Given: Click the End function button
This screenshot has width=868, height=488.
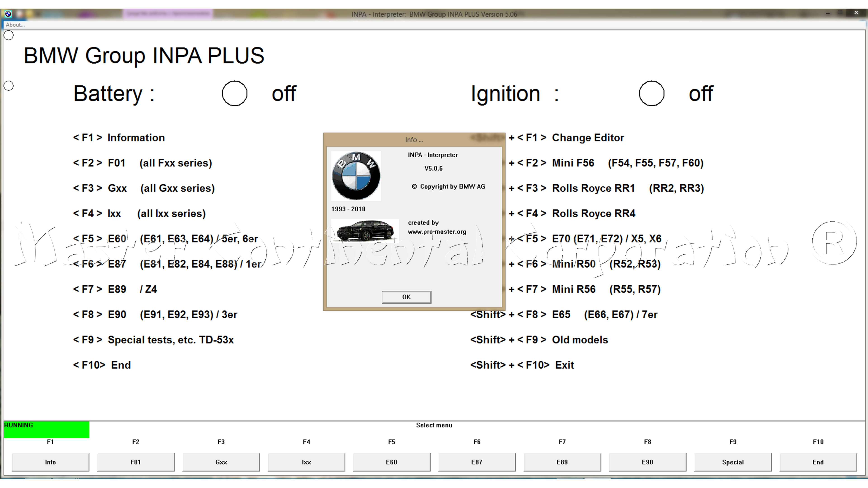Looking at the screenshot, I should pos(818,462).
